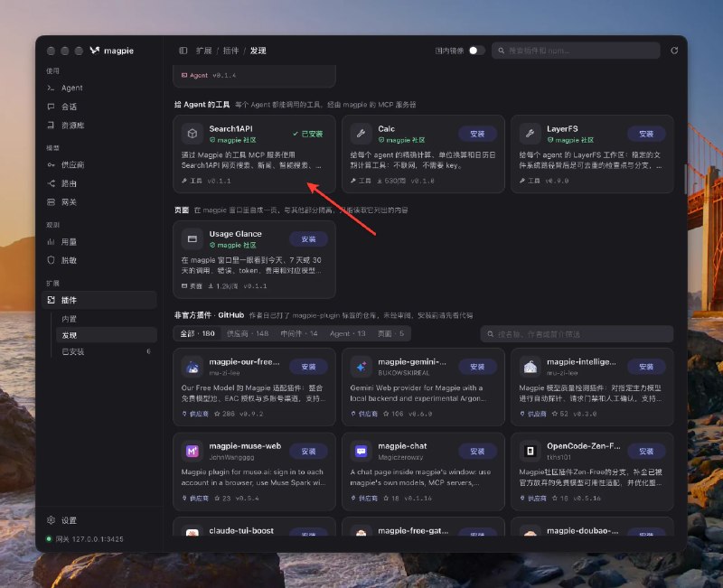Viewport: 723px width, 588px height.
Task: Select the 全部 · 180 filter tab
Action: click(197, 333)
